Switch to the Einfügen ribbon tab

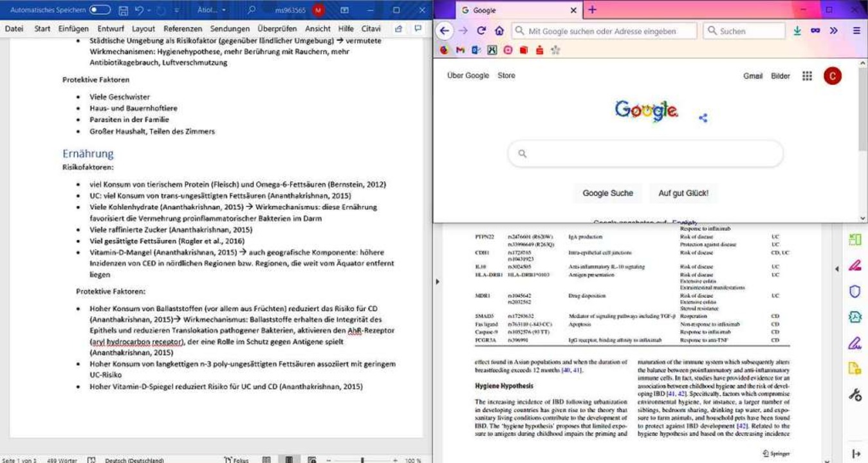click(73, 29)
